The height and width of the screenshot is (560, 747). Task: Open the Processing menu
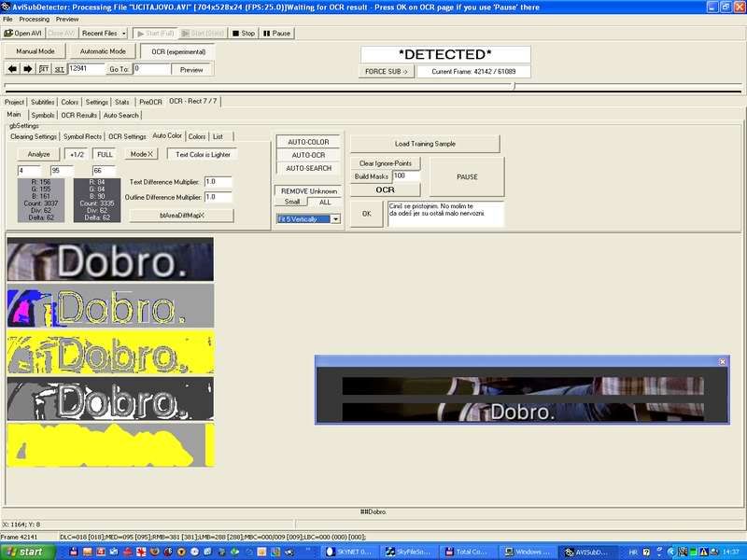pyautogui.click(x=35, y=19)
